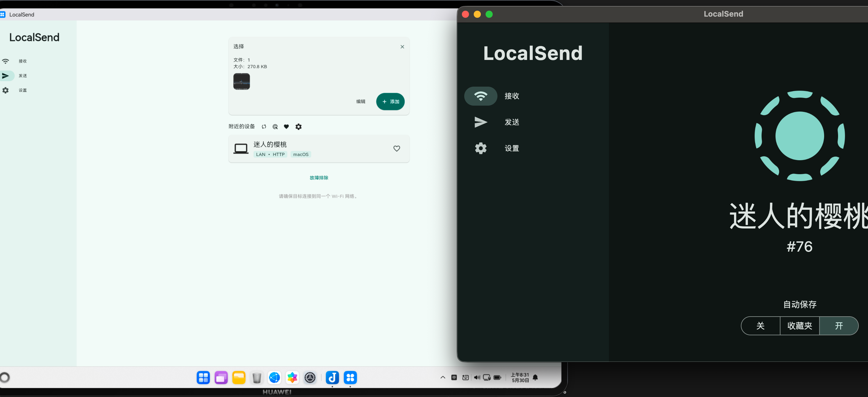868x397 pixels.
Task: Open the colorful Gallery flower app
Action: pyautogui.click(x=292, y=378)
